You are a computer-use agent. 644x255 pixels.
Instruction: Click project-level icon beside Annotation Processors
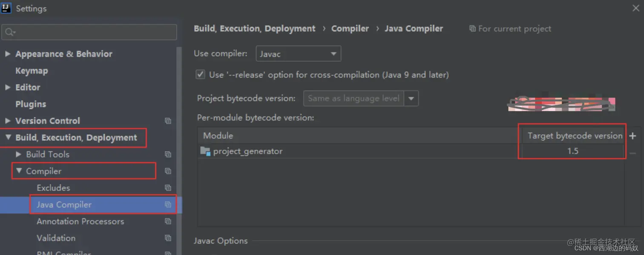pos(168,221)
